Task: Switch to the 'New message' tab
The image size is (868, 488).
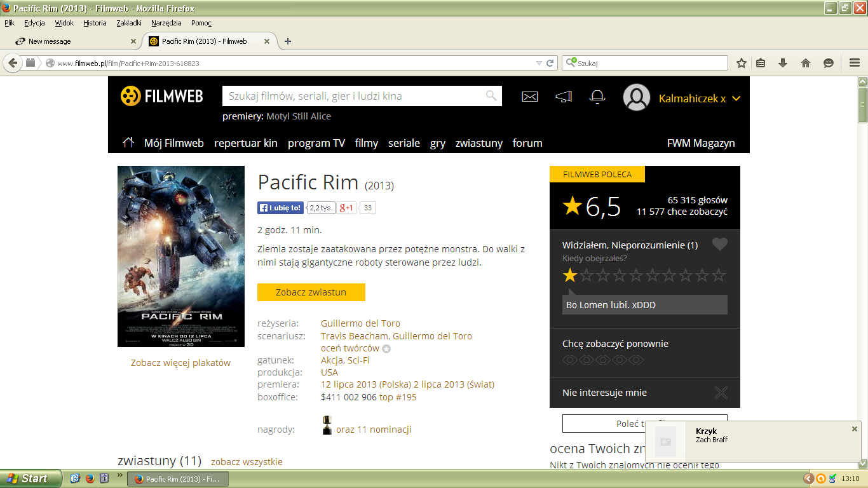Action: coord(50,41)
